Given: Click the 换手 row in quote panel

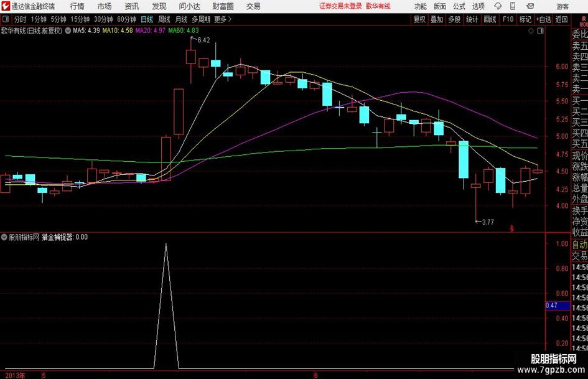Looking at the screenshot, I should (580, 210).
